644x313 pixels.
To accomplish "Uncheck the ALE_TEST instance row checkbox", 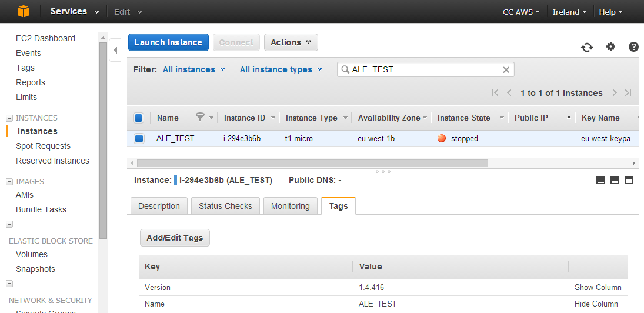I will click(x=139, y=139).
